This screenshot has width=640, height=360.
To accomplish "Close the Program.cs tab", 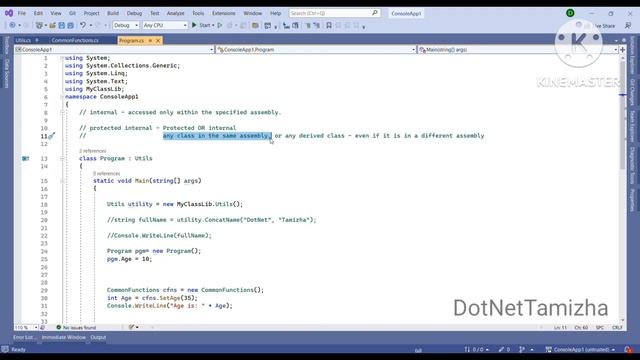I will 158,40.
